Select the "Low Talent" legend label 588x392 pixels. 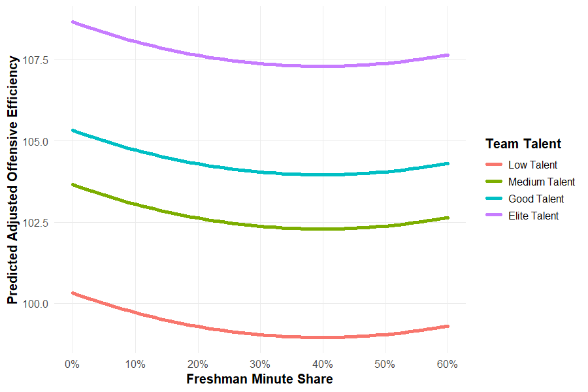click(532, 165)
